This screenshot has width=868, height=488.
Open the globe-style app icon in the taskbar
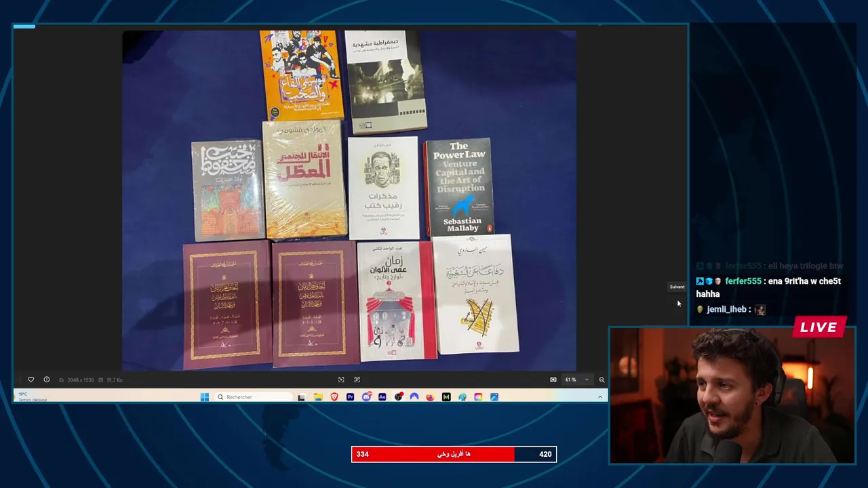(x=462, y=397)
